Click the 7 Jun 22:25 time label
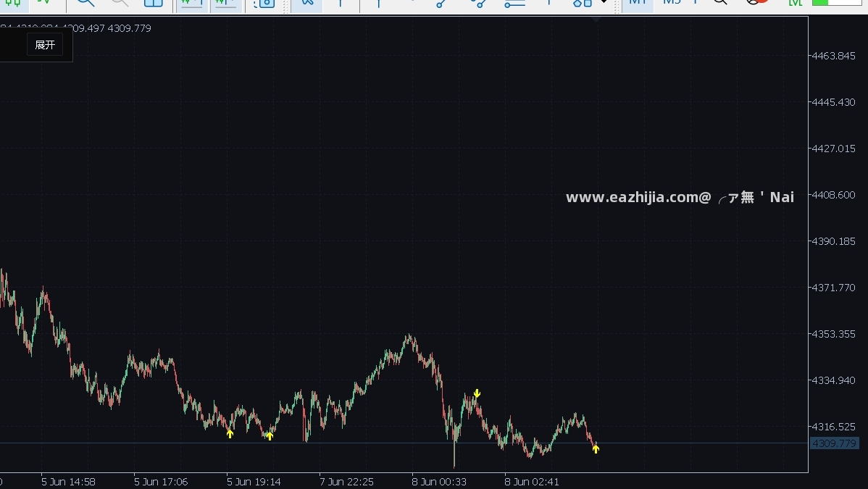This screenshot has width=868, height=489. [x=346, y=482]
